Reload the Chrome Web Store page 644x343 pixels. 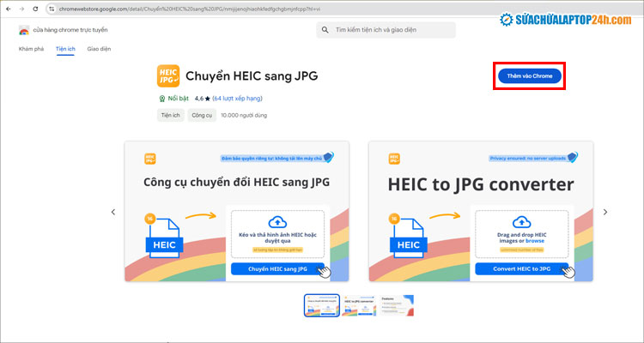click(x=35, y=9)
